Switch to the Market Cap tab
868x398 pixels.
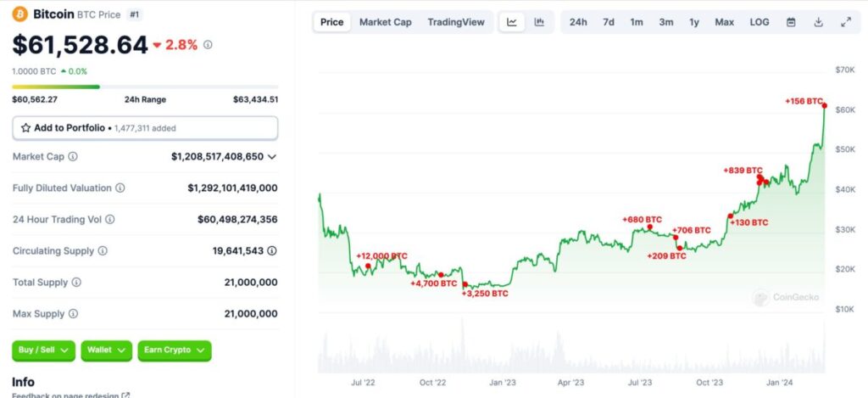(x=385, y=22)
